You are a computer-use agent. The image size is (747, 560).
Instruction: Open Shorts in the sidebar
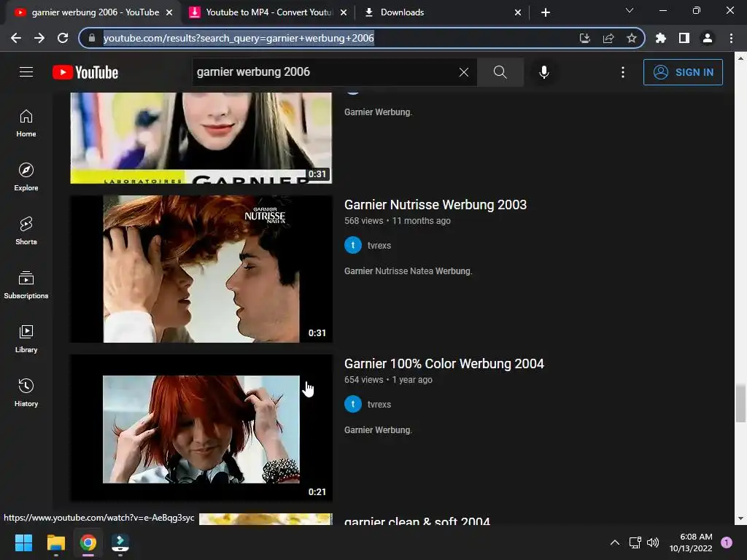26,231
